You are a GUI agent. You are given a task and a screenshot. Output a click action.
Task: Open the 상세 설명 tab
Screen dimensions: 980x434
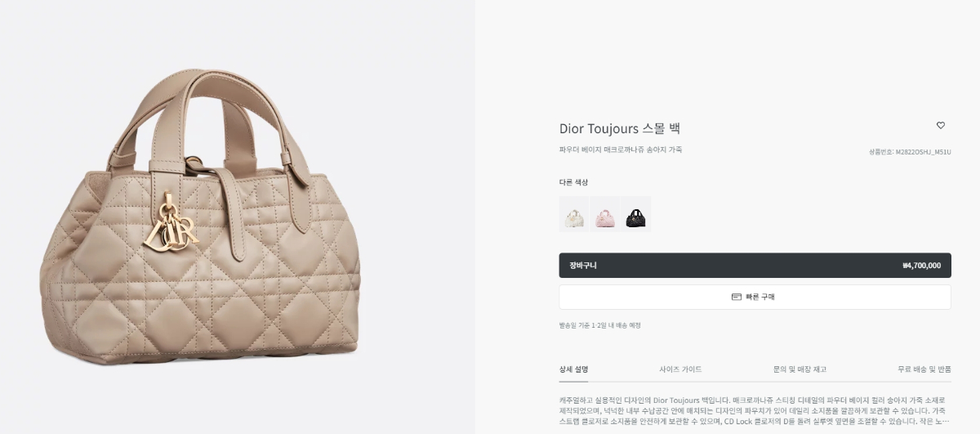pos(573,369)
